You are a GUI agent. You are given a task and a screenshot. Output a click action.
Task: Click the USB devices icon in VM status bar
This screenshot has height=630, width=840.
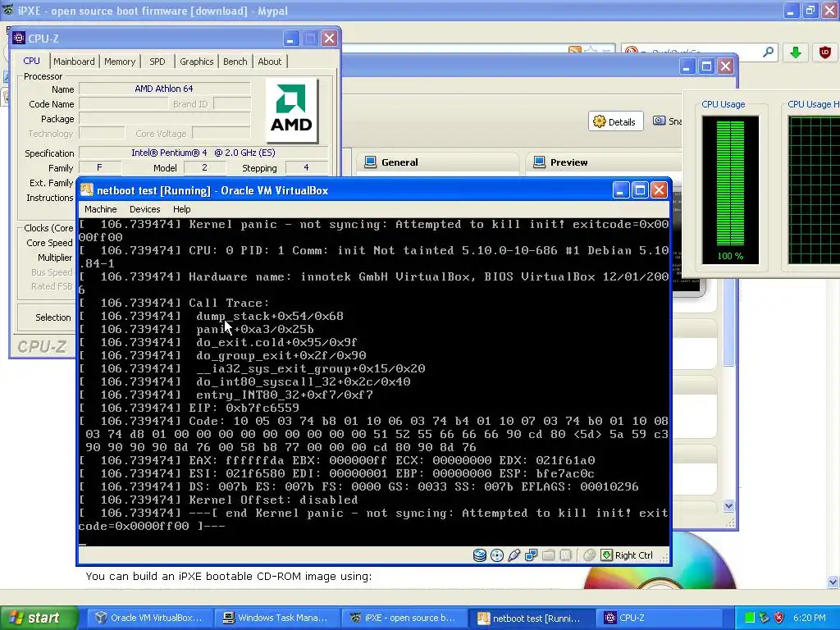click(514, 555)
